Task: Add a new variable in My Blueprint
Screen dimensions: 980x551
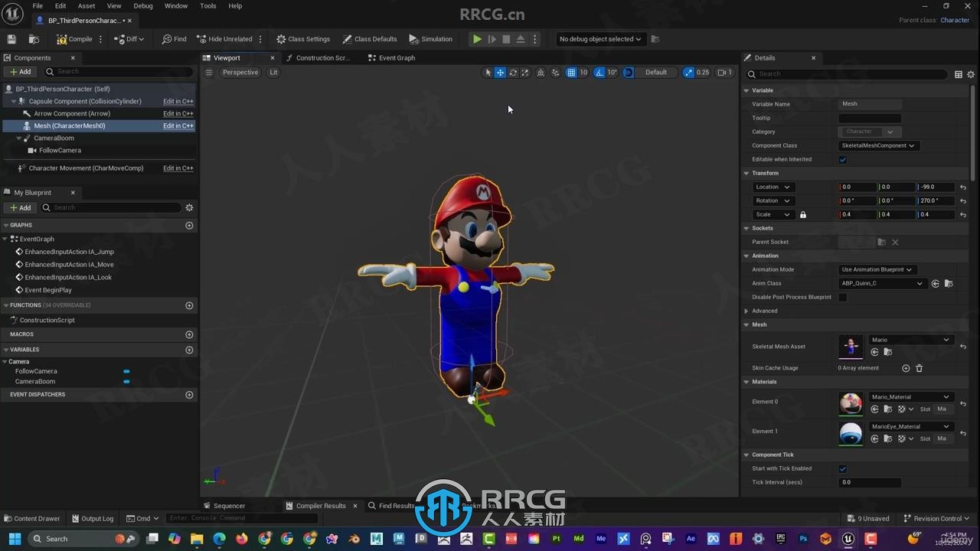Action: click(x=189, y=350)
